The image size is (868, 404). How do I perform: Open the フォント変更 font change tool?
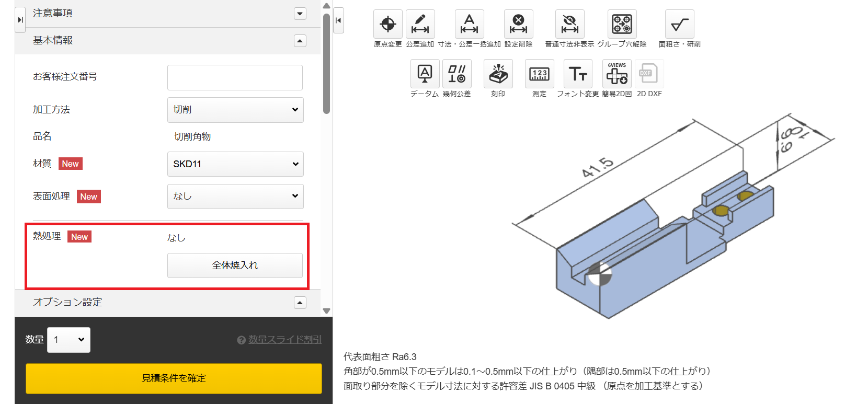coord(578,74)
